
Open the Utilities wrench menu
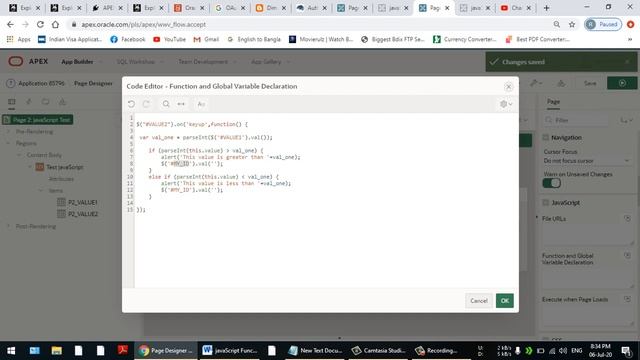click(x=536, y=83)
